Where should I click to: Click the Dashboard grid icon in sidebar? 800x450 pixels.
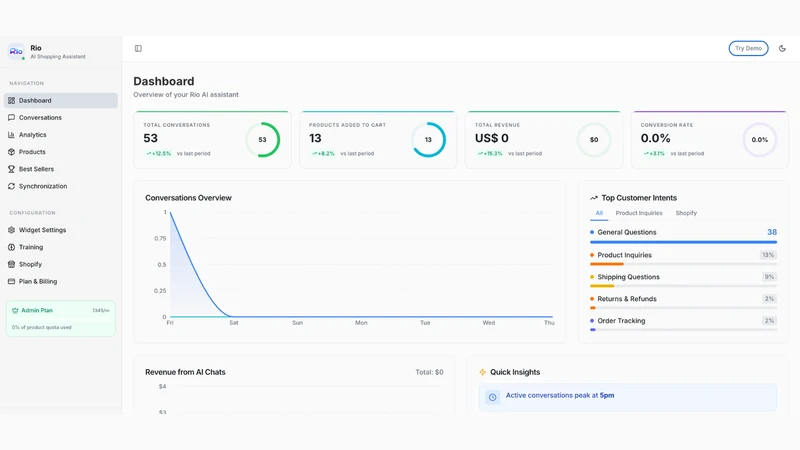tap(11, 101)
